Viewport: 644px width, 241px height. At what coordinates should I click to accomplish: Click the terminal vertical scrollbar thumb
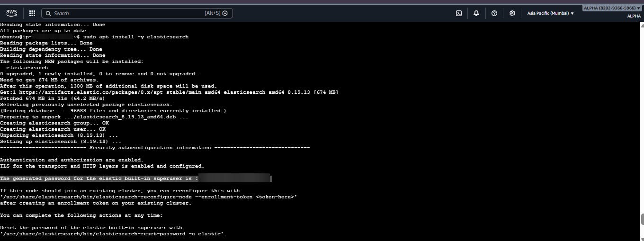[x=642, y=219]
